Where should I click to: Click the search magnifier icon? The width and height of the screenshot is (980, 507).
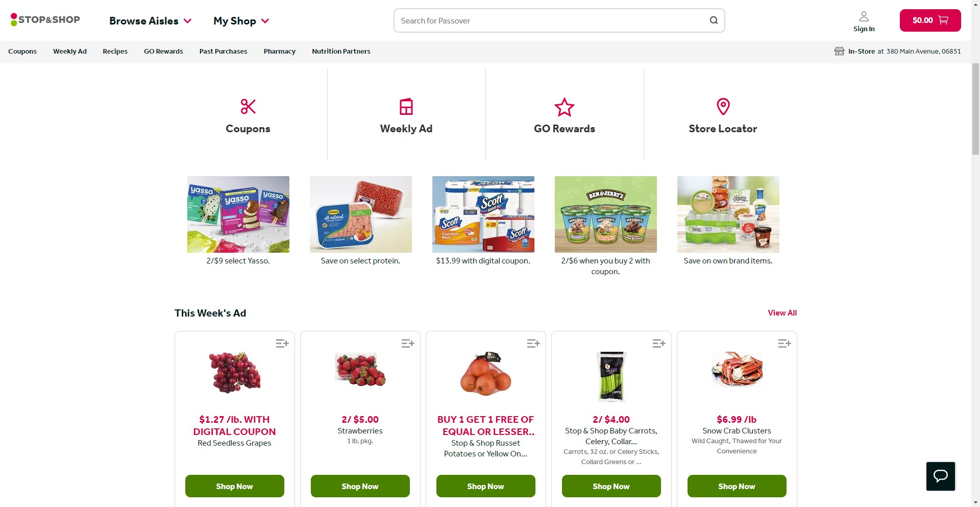point(714,20)
